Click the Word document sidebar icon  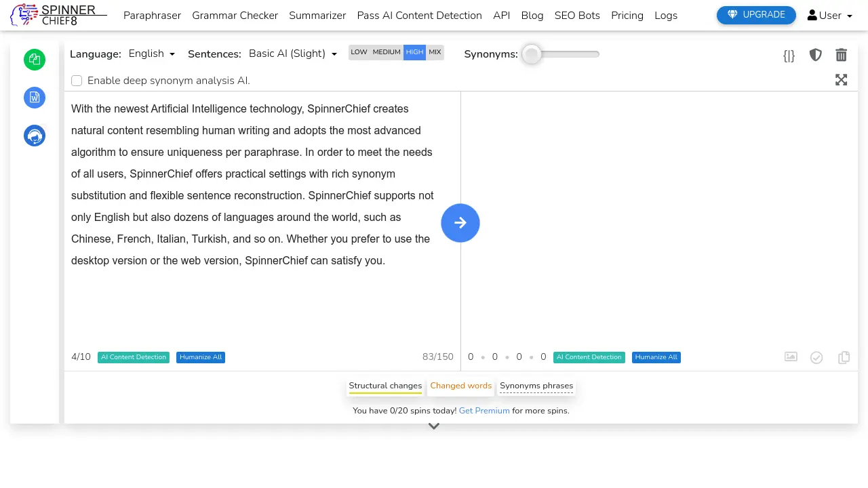[x=35, y=98]
